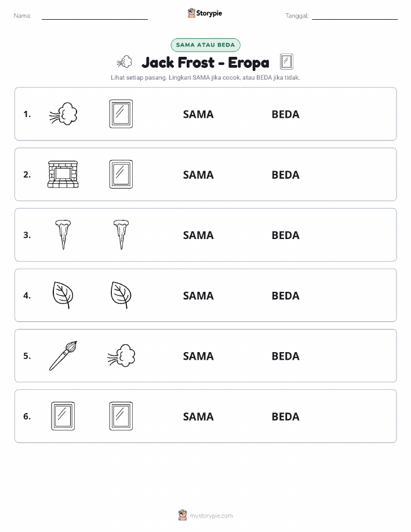Click the fireplace icon in row 2
411x532 pixels.
click(x=63, y=174)
